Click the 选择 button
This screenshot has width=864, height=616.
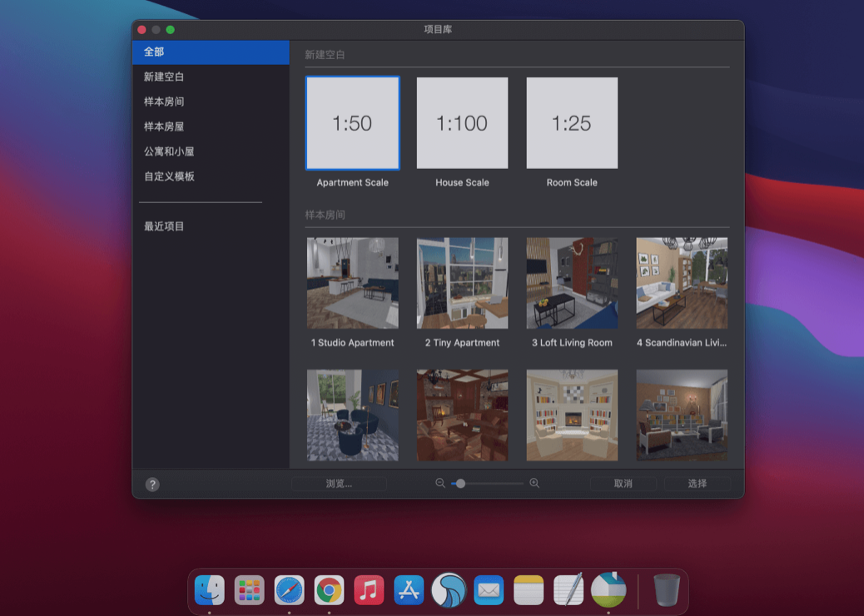[696, 483]
